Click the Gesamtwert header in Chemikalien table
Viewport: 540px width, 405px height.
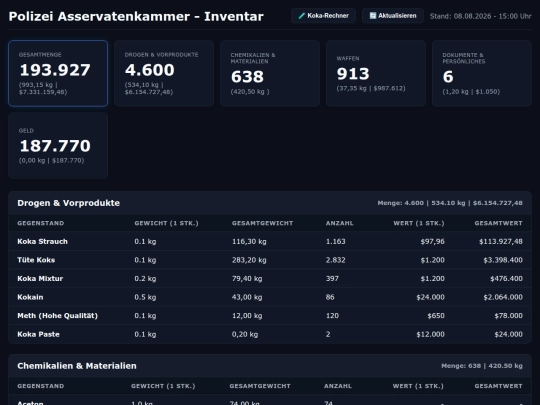(498, 386)
